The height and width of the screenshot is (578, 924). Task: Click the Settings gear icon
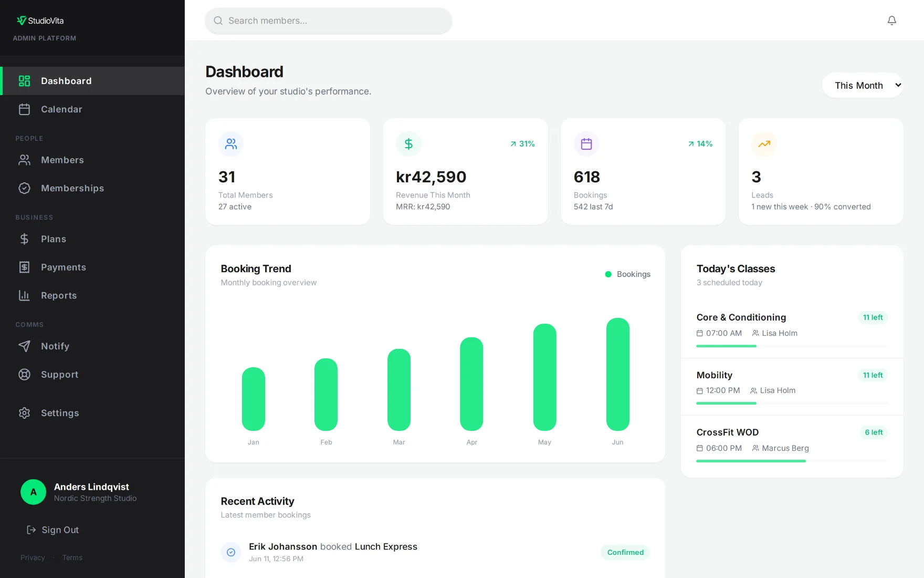point(24,413)
